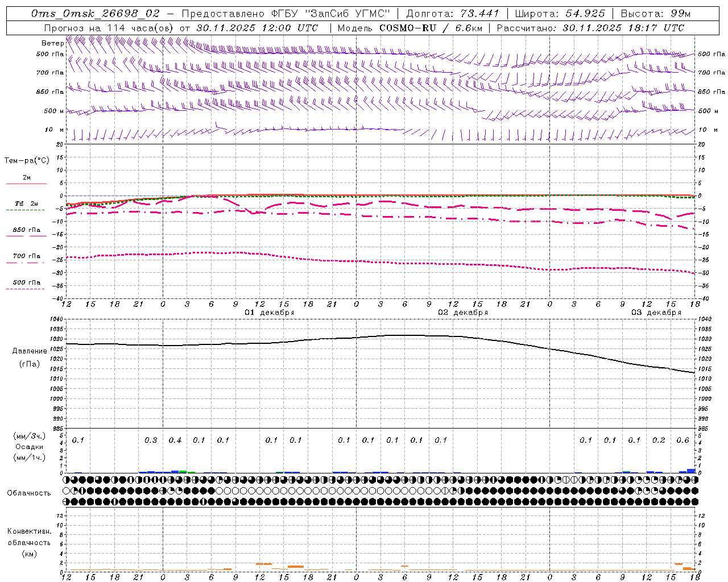This screenshot has width=728, height=582.
Task: Click the 03 декабря date label
Action: tap(656, 313)
